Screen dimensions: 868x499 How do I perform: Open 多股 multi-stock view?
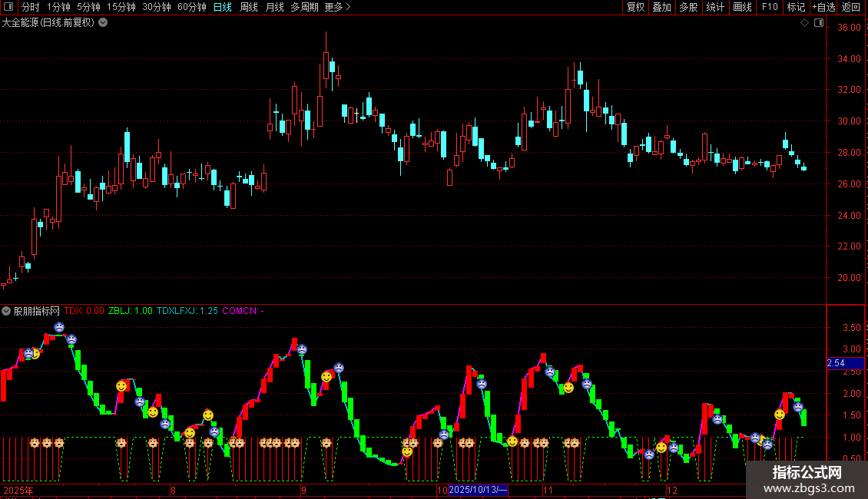pyautogui.click(x=688, y=7)
